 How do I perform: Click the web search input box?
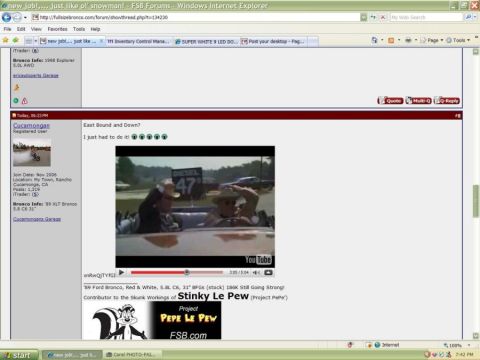point(426,17)
